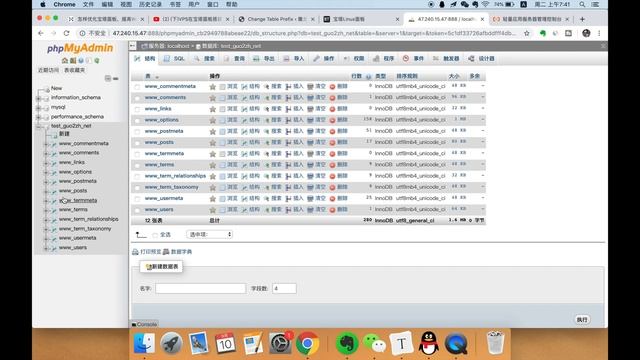
Task: Open the www_posts table link
Action: coord(159,142)
